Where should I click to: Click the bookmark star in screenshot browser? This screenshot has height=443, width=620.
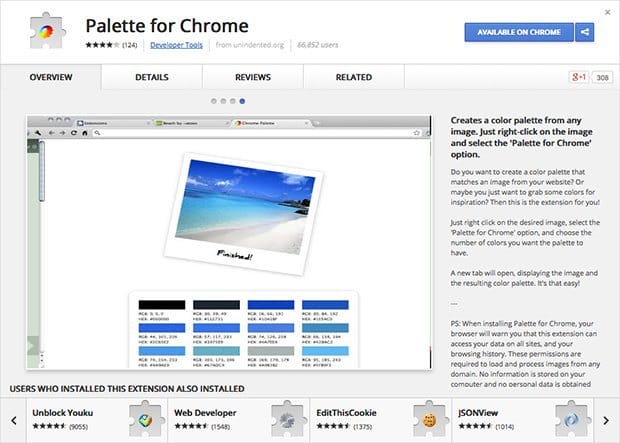[416, 133]
